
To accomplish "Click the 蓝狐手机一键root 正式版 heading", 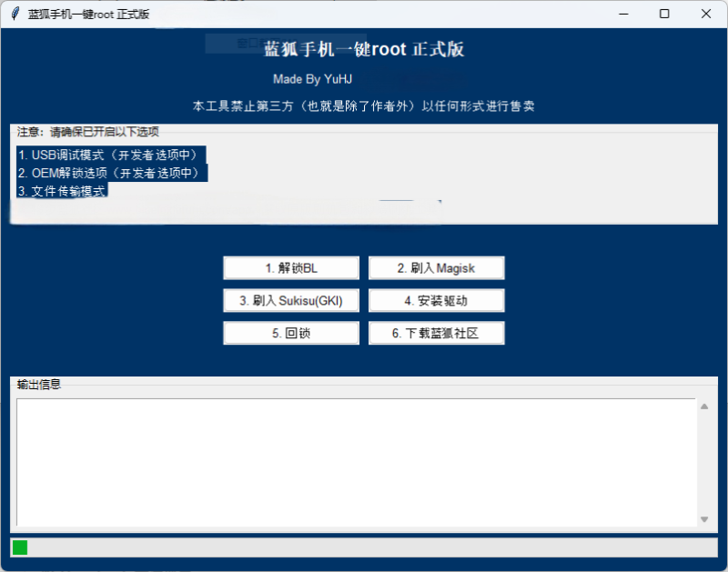I will click(364, 49).
